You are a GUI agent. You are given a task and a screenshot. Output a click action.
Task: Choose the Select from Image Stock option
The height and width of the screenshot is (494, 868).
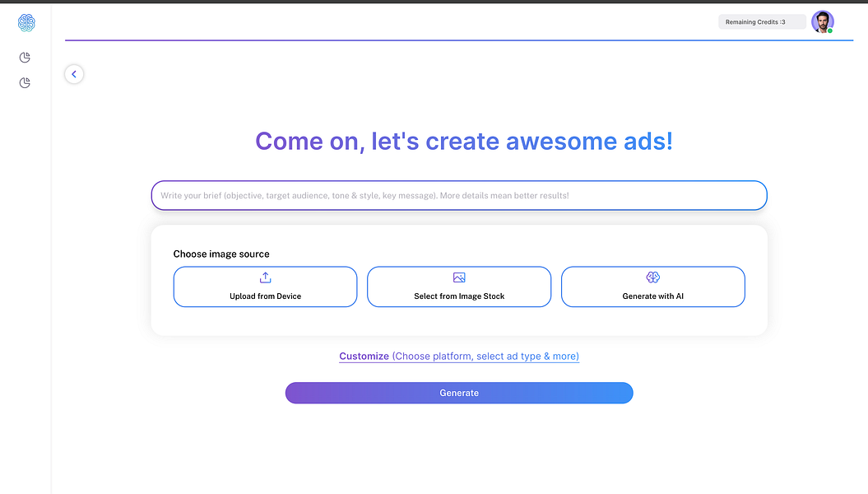coord(459,287)
